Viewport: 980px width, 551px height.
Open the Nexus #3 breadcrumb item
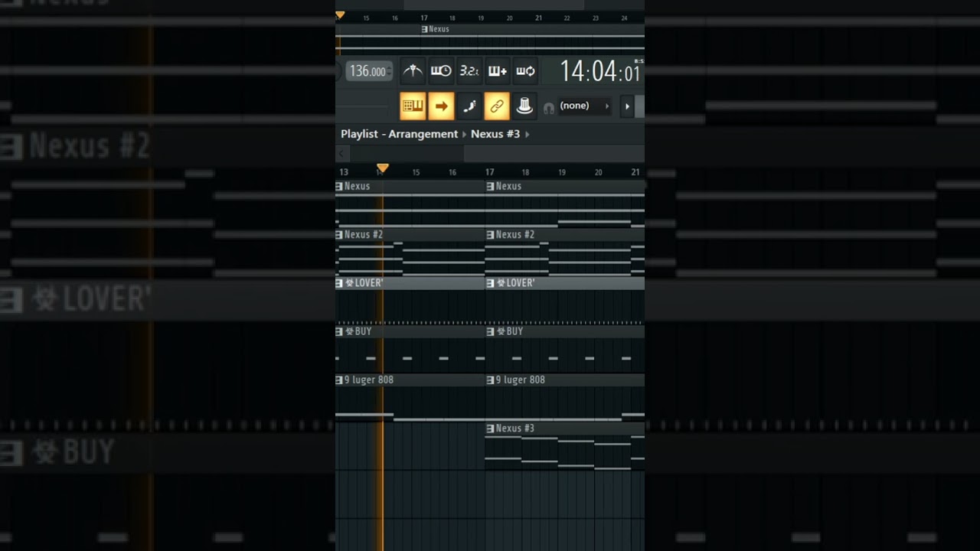pos(495,134)
